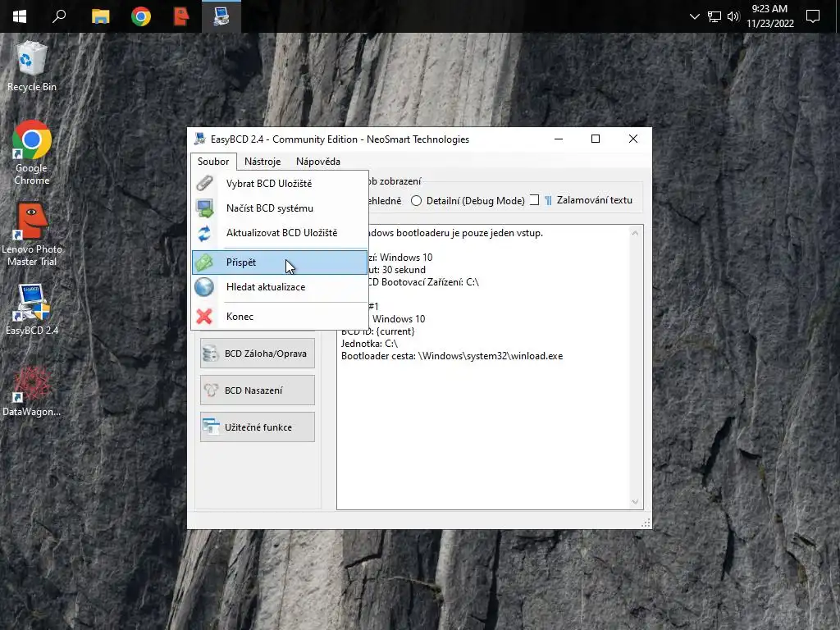Click the Užitečné funkce button

click(x=258, y=427)
